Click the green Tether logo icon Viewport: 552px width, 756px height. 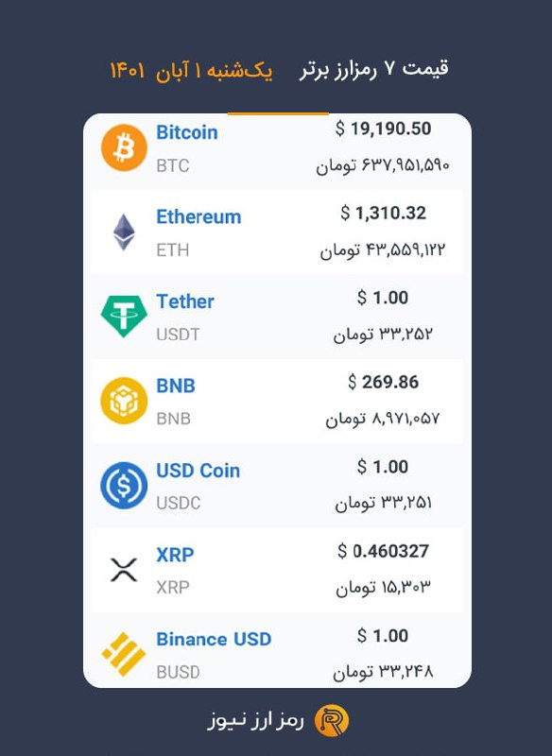[124, 317]
